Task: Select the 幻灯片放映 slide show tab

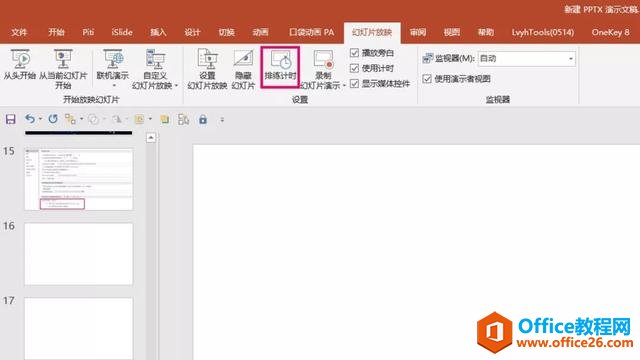Action: [x=372, y=33]
